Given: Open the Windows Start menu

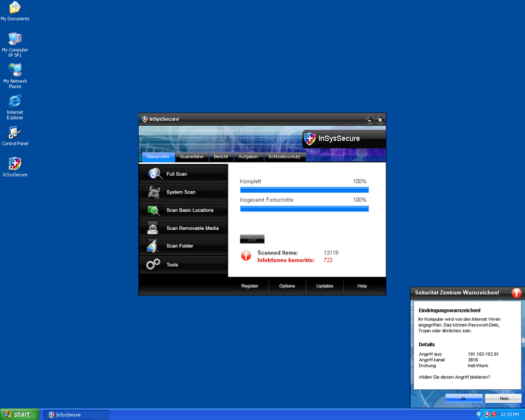Looking at the screenshot, I should (18, 414).
